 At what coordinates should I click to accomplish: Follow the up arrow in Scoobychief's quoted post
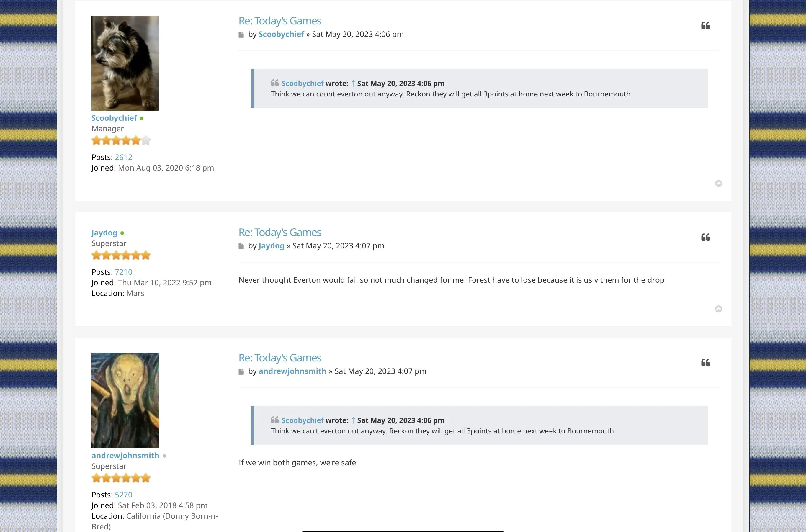(x=353, y=83)
